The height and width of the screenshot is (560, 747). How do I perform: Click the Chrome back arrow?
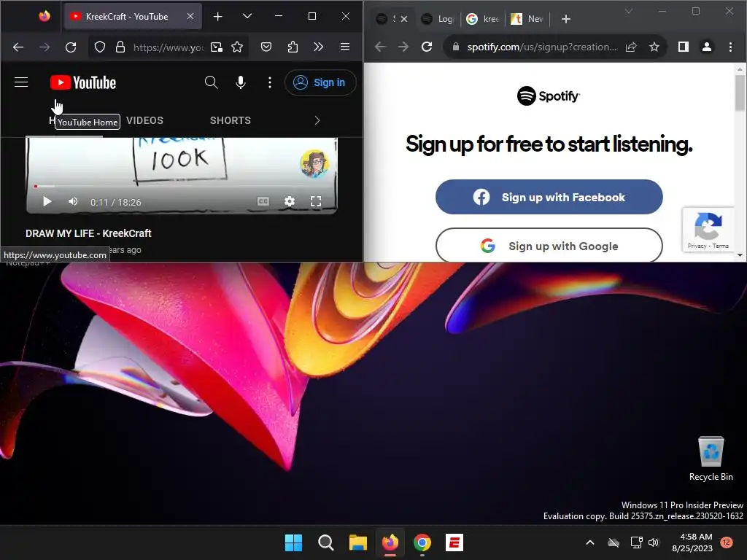[380, 47]
